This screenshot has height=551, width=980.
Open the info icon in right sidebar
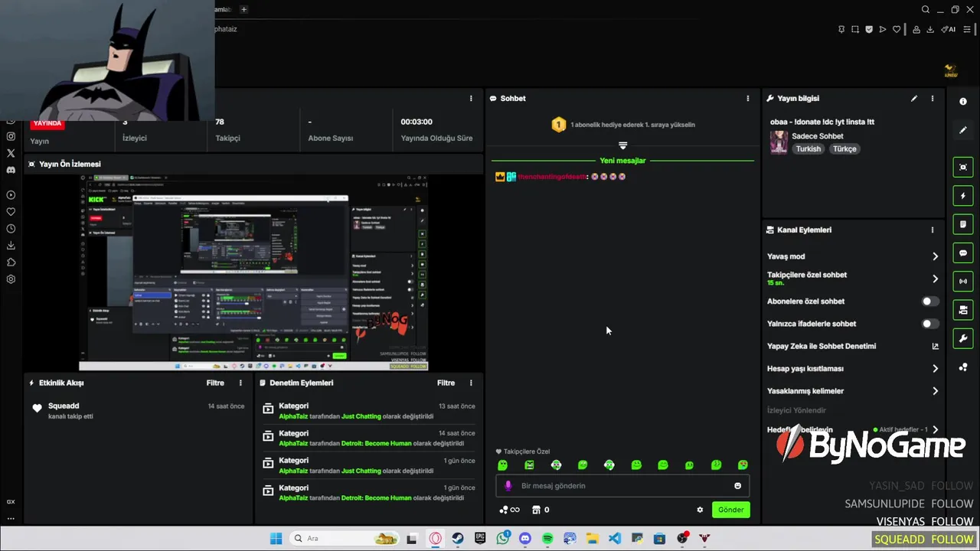click(963, 102)
